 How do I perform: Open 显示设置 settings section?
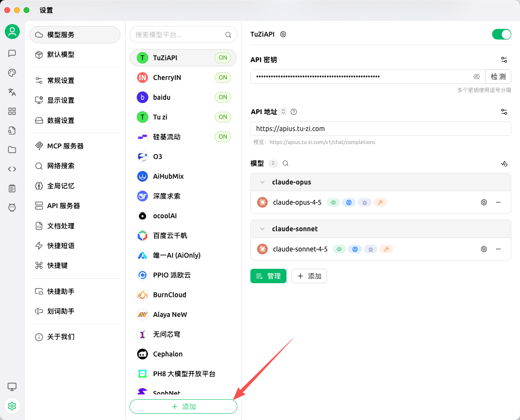[x=75, y=100]
